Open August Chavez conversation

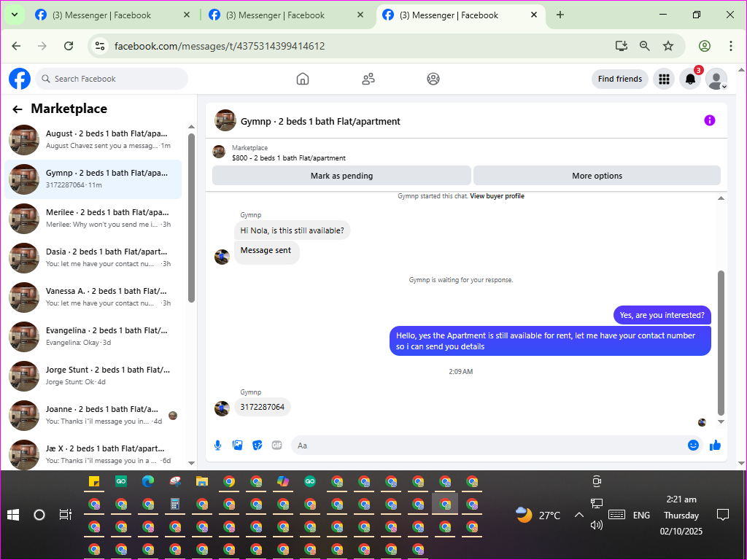[93, 140]
